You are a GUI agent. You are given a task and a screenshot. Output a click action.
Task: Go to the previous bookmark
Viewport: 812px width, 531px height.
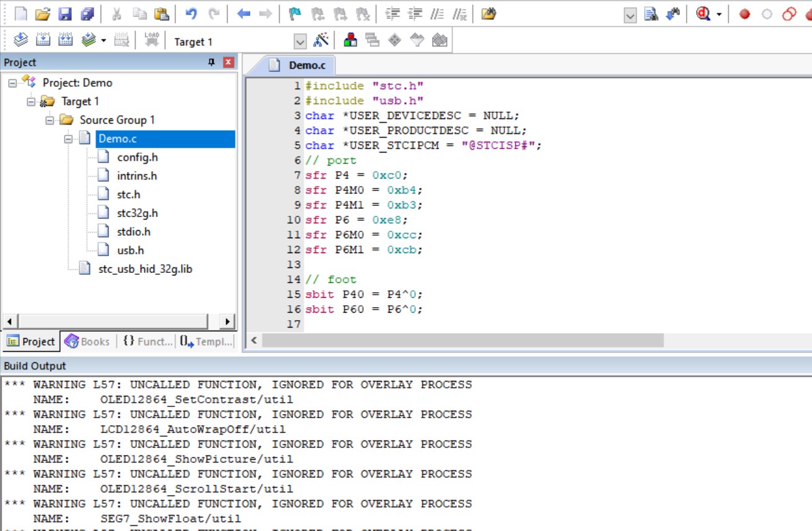tap(317, 14)
